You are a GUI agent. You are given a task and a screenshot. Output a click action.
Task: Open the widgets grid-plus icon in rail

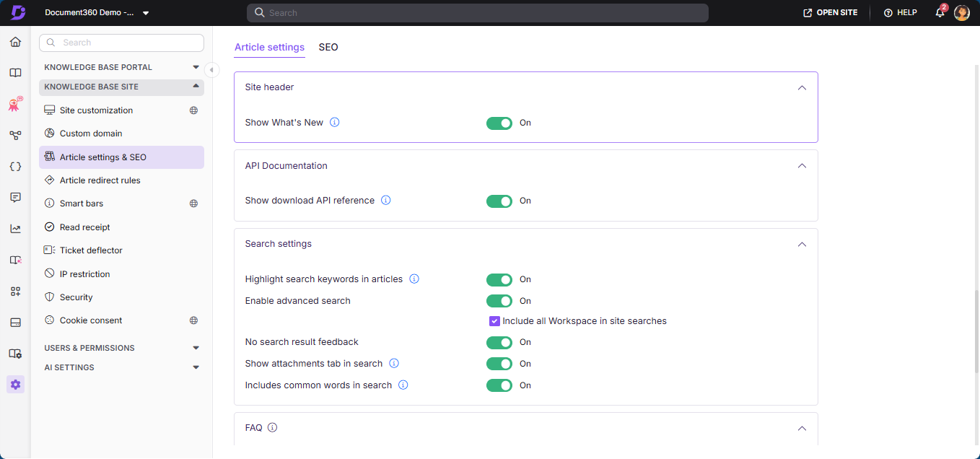[15, 291]
